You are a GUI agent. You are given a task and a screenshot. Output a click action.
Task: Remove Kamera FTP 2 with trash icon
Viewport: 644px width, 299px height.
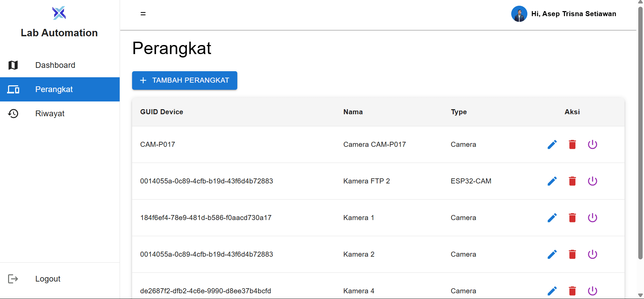572,181
